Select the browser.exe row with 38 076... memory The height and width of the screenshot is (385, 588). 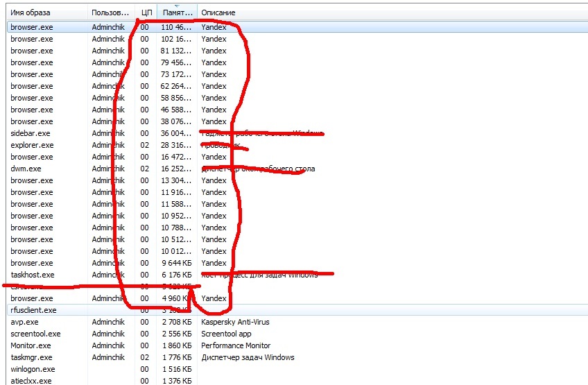pyautogui.click(x=297, y=121)
